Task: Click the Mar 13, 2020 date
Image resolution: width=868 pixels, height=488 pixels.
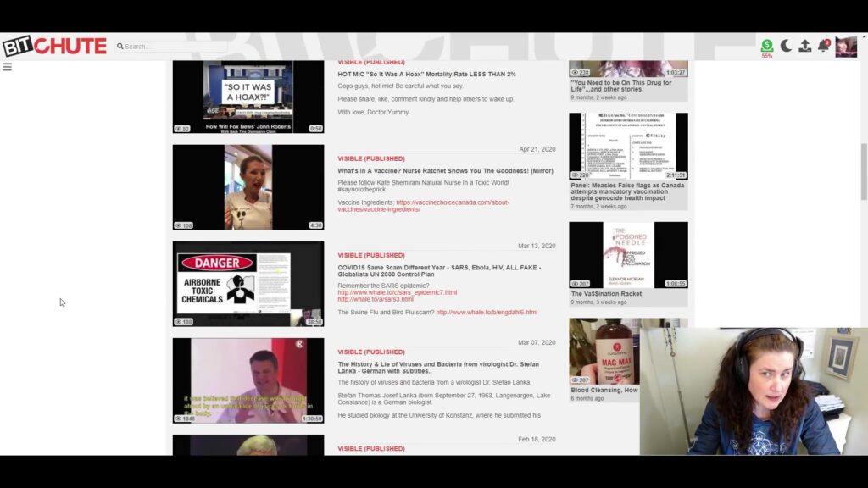Action: click(x=537, y=246)
